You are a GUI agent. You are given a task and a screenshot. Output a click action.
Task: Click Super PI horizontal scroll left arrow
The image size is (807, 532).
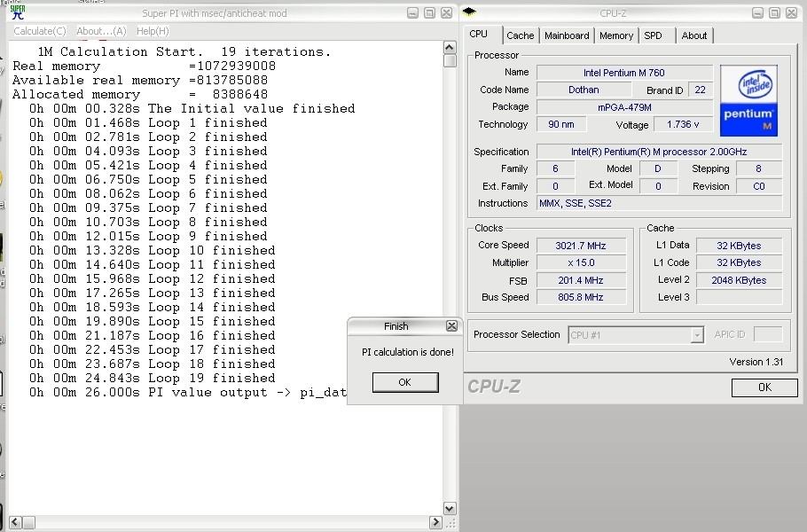pyautogui.click(x=15, y=521)
